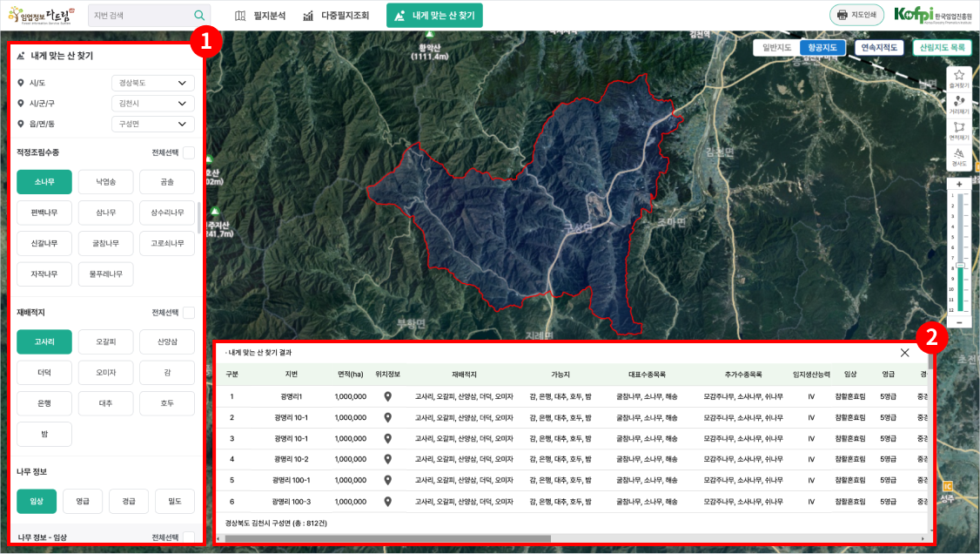Select the 면적재기 area measure tool
980x554 pixels.
point(959,131)
